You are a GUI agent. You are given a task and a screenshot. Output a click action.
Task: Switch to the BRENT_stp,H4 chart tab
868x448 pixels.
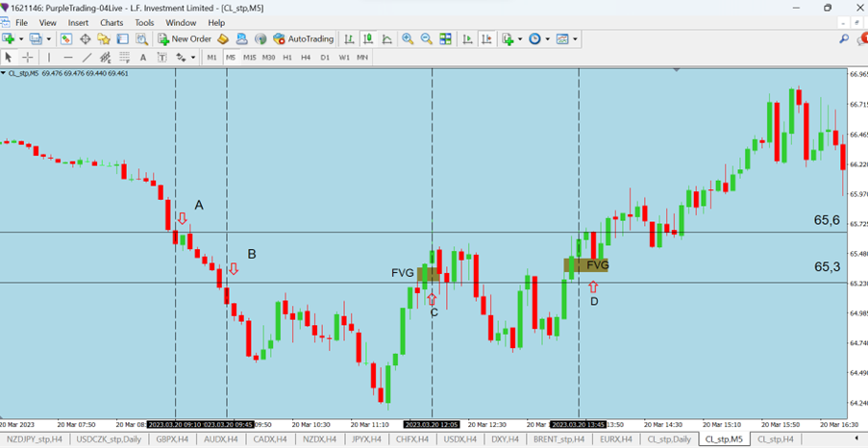[x=558, y=439]
